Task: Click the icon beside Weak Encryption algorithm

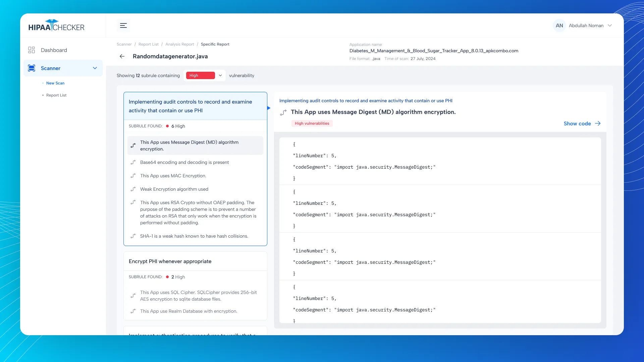Action: pos(133,189)
